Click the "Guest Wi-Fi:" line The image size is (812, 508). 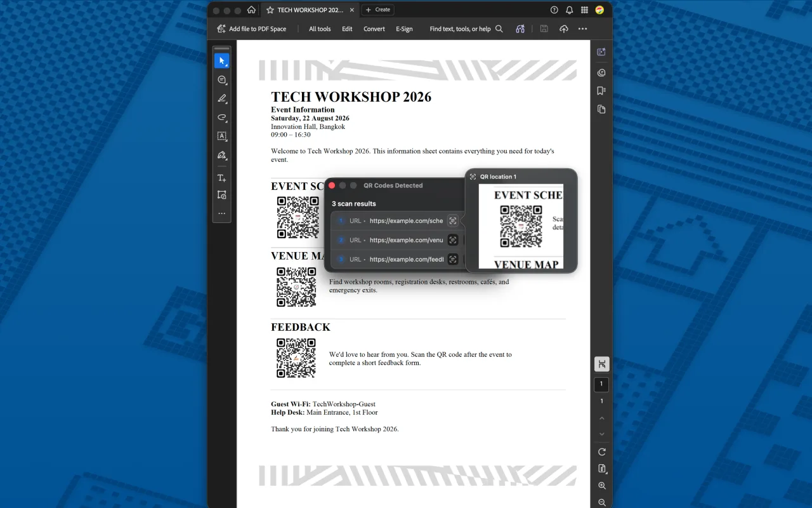323,404
